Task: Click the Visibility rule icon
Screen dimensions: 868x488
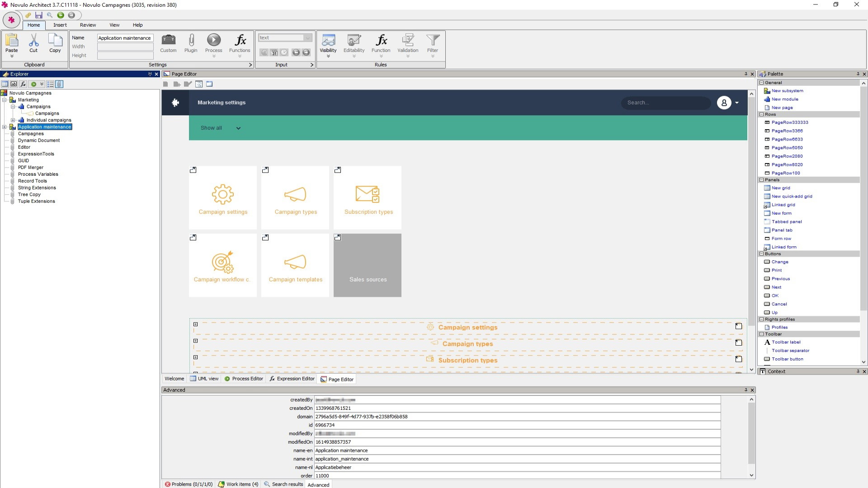Action: tap(328, 40)
